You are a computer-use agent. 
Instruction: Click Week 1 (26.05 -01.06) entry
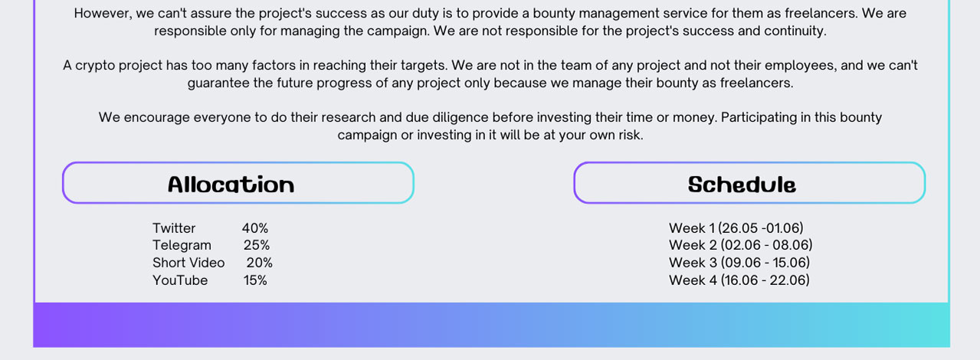click(x=736, y=228)
